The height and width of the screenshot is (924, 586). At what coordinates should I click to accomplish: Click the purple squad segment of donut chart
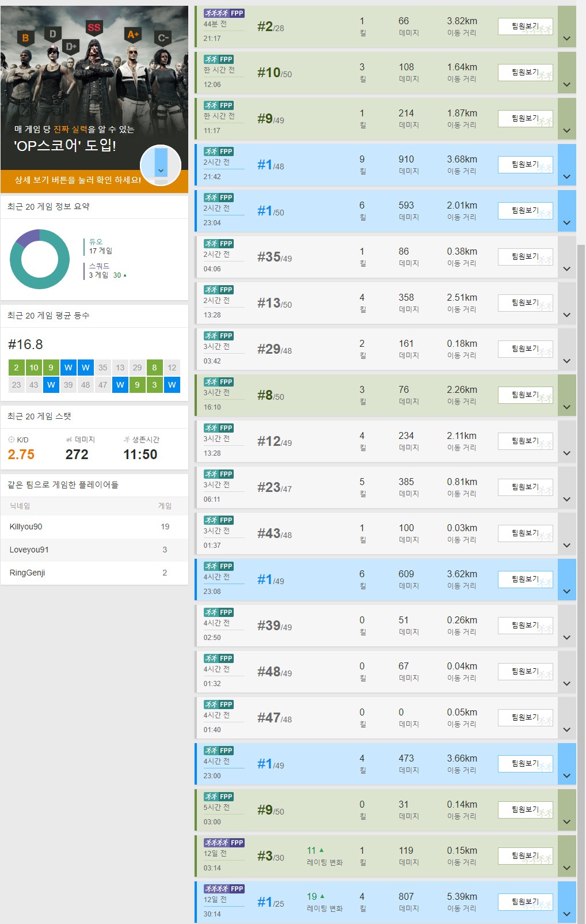coord(27,237)
